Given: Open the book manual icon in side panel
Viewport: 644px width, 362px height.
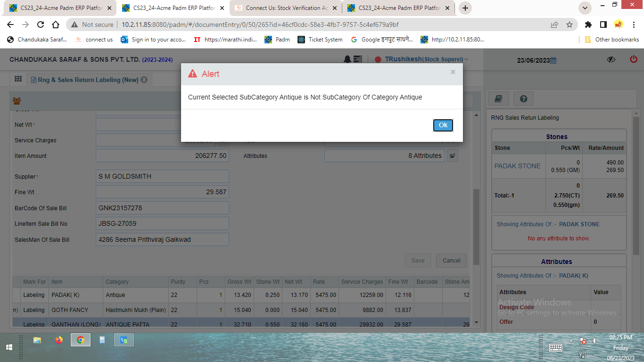Looking at the screenshot, I should (x=498, y=99).
